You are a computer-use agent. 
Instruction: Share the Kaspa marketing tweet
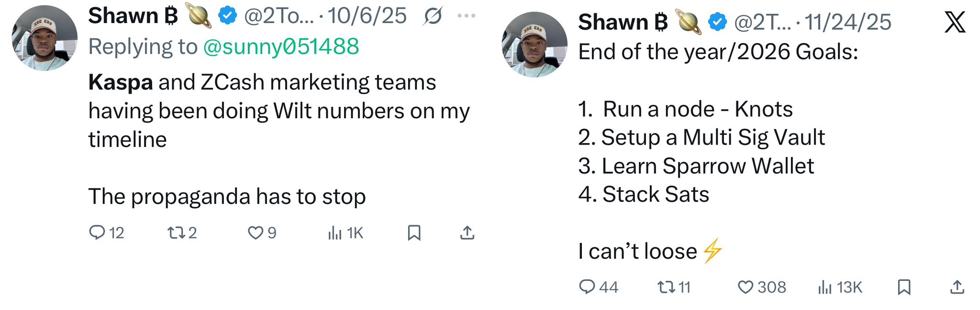click(x=467, y=232)
